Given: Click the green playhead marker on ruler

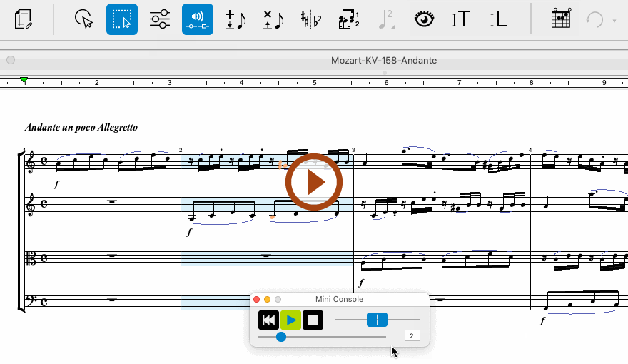Looking at the screenshot, I should tap(24, 80).
